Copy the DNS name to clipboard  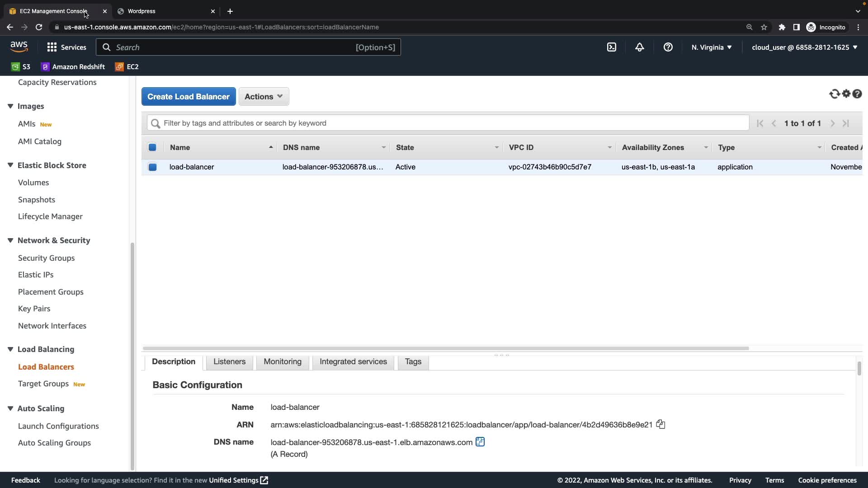point(480,442)
